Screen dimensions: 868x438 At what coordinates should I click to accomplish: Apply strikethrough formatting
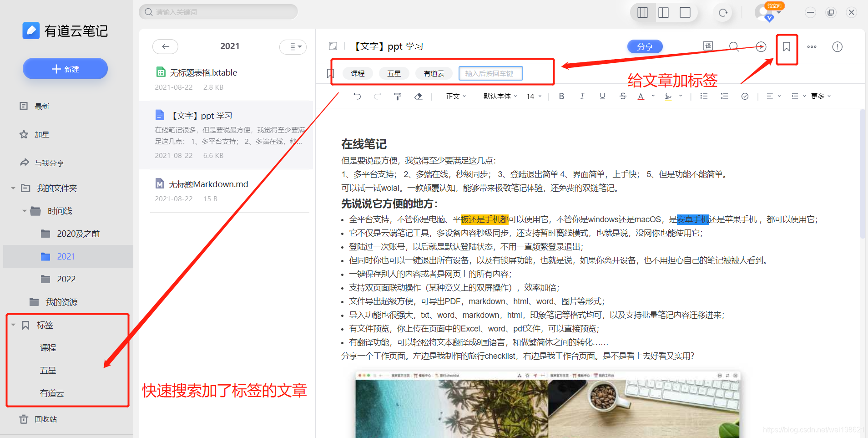coord(622,96)
